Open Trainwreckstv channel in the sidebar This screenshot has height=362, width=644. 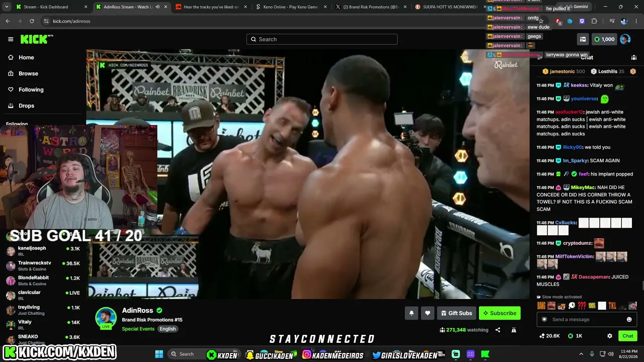pyautogui.click(x=43, y=265)
